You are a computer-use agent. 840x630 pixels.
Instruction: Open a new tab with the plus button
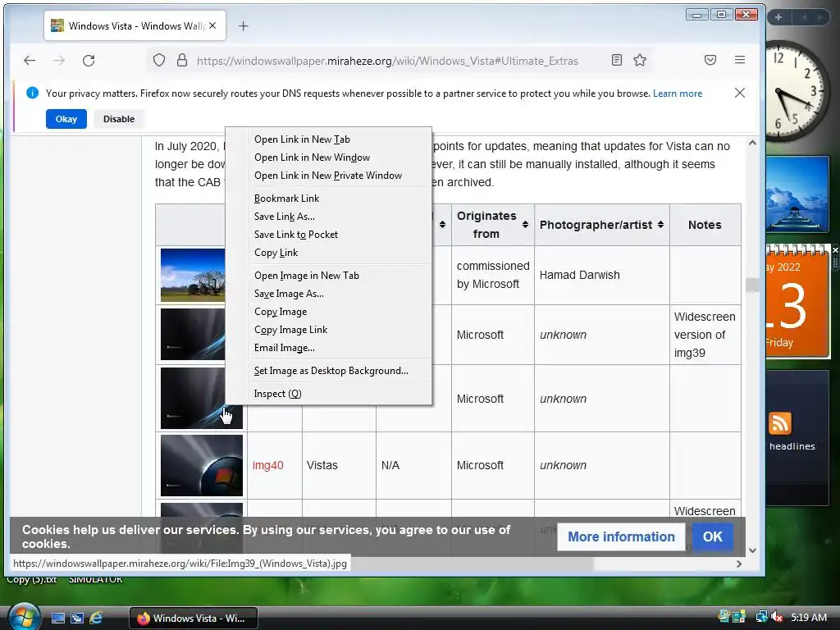point(243,25)
